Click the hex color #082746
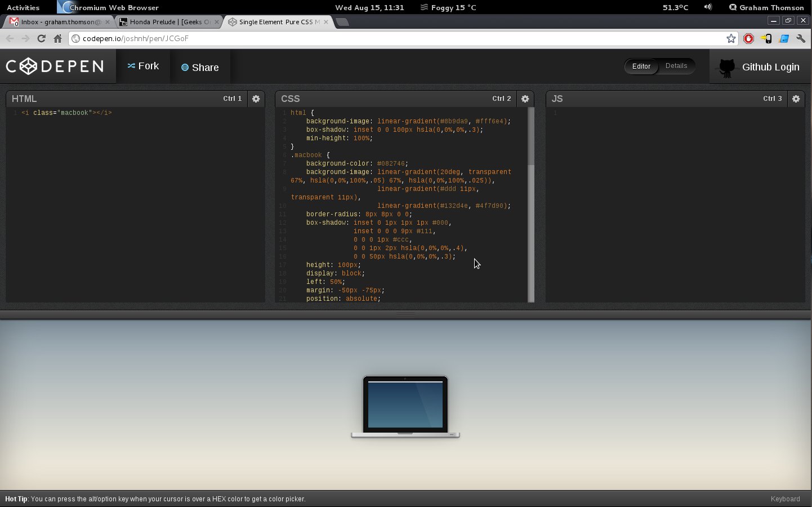 coord(391,163)
